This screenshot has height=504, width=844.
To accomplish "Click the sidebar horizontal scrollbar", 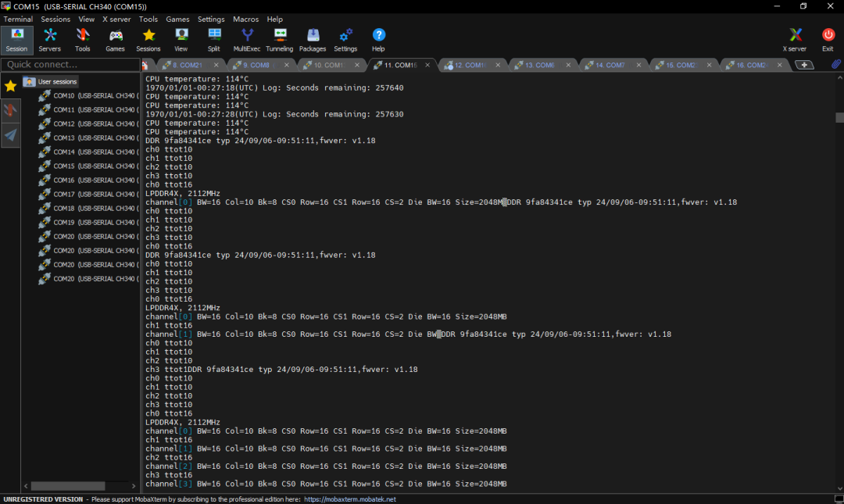I will pyautogui.click(x=68, y=486).
